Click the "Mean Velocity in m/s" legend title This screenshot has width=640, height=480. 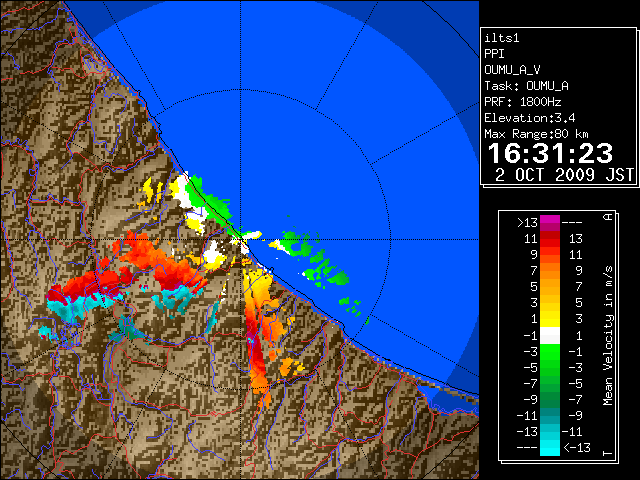(608, 335)
